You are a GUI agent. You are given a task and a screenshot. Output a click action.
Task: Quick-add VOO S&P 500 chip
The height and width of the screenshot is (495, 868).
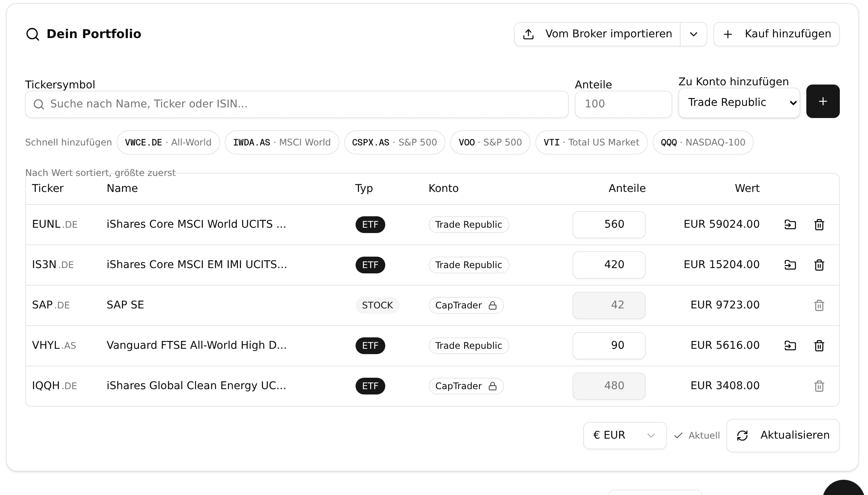click(490, 142)
